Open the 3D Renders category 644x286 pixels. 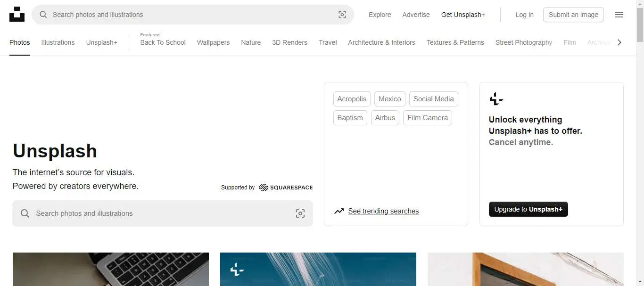pos(289,42)
